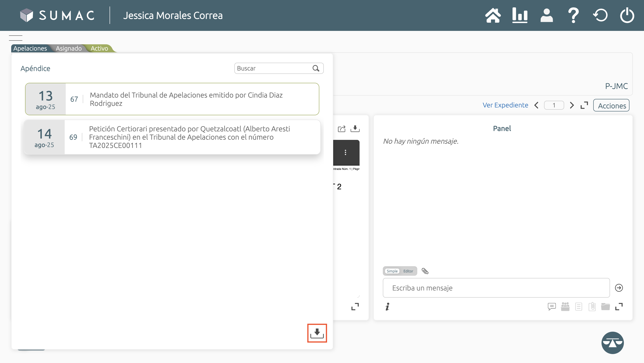The image size is (644, 363).
Task: Click the paperclip attach icon above message box
Action: click(x=425, y=271)
